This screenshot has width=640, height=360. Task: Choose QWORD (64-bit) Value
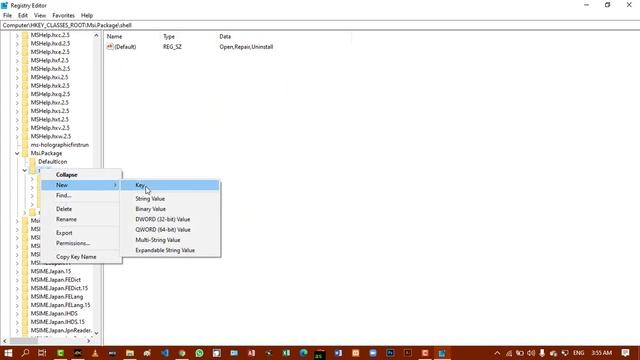(170, 229)
